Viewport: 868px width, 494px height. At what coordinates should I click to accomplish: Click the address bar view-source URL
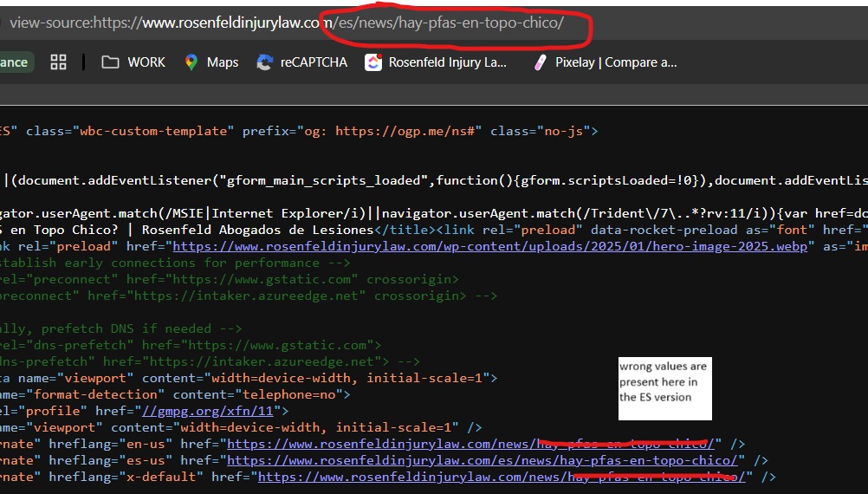point(286,23)
